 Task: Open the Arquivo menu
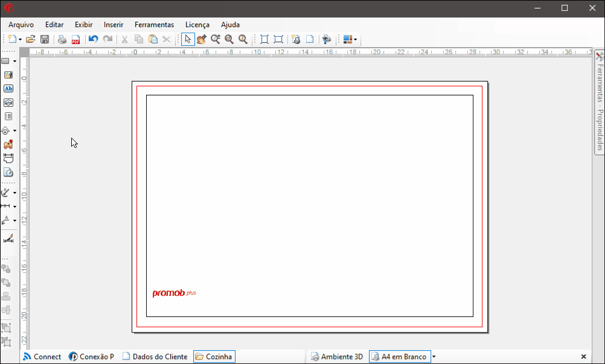tap(21, 25)
